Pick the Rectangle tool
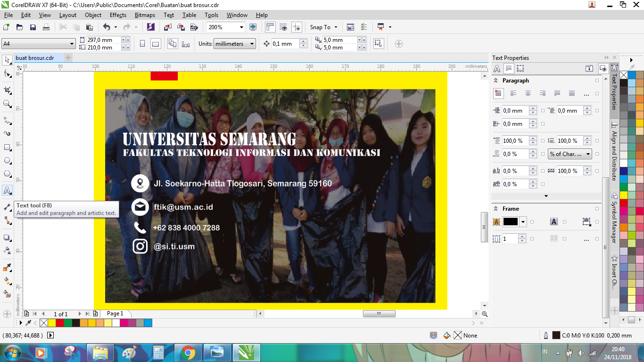 8,148
